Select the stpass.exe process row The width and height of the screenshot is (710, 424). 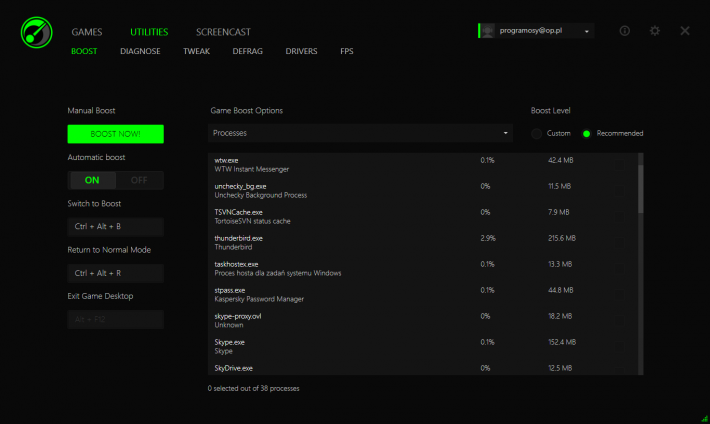(422, 295)
